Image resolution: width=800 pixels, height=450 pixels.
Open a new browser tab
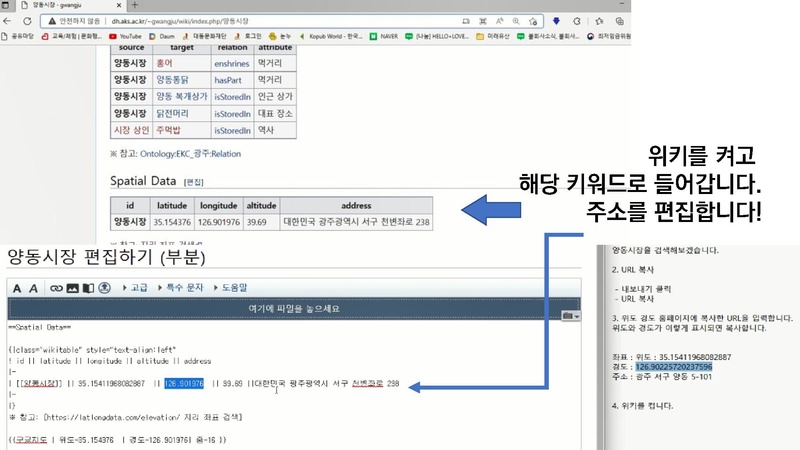point(135,5)
